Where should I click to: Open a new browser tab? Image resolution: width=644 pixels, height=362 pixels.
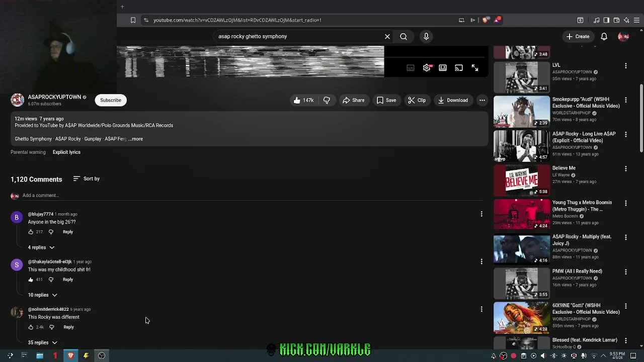122,7
